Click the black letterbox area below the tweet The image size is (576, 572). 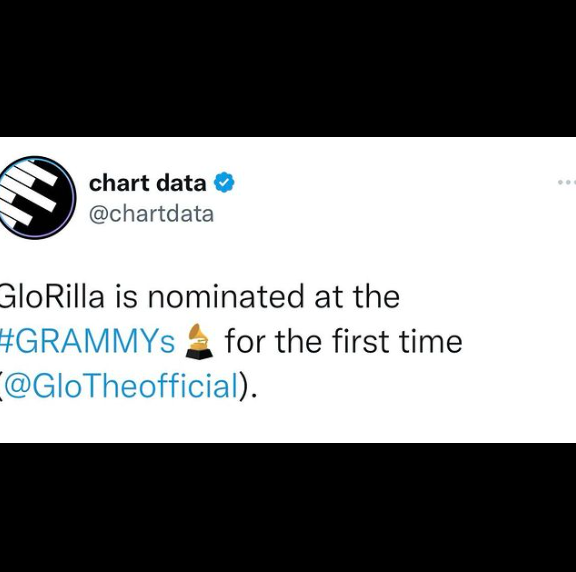tap(288, 507)
